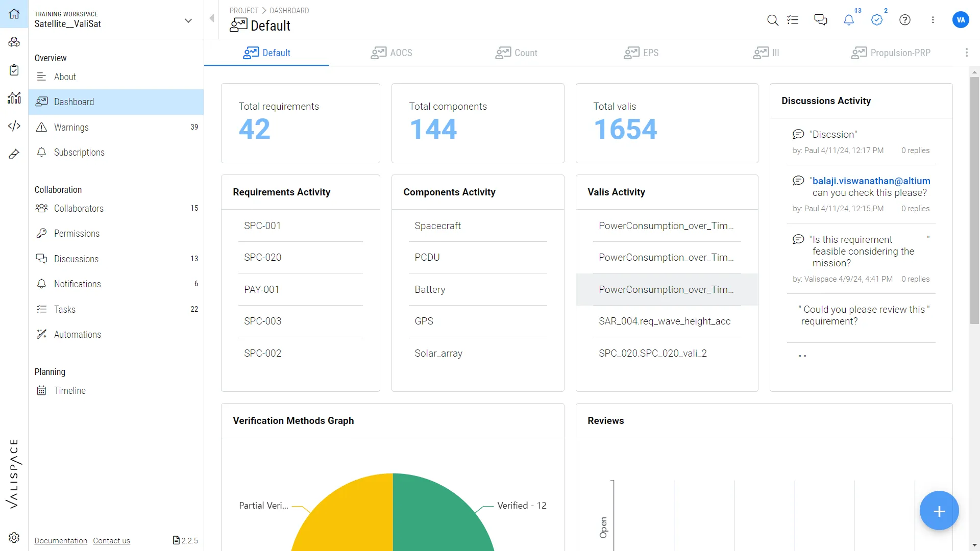Open the Requirements clipboard icon in the rail
Viewport: 980px width, 551px height.
pyautogui.click(x=14, y=70)
